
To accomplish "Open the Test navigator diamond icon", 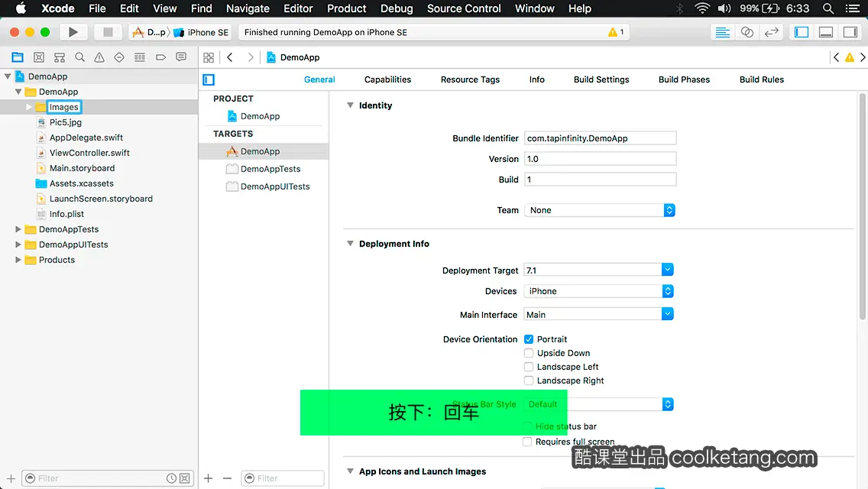I will tap(119, 57).
